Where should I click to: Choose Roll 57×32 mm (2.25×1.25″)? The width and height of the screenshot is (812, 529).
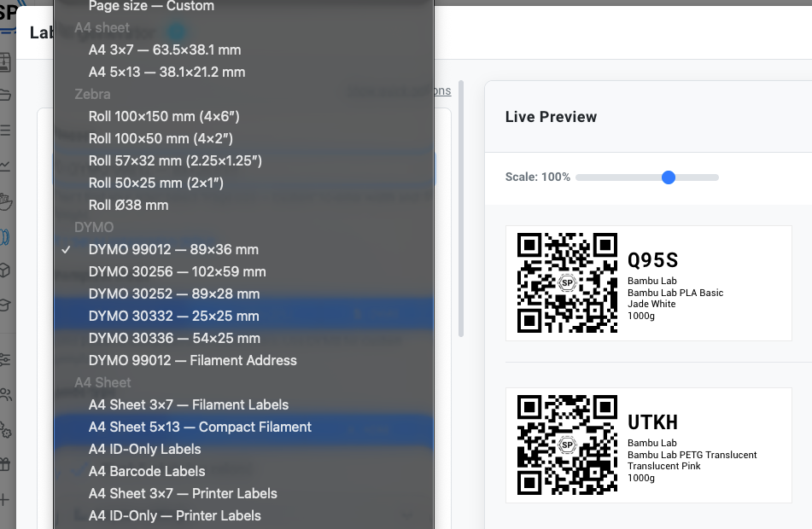[243, 161]
